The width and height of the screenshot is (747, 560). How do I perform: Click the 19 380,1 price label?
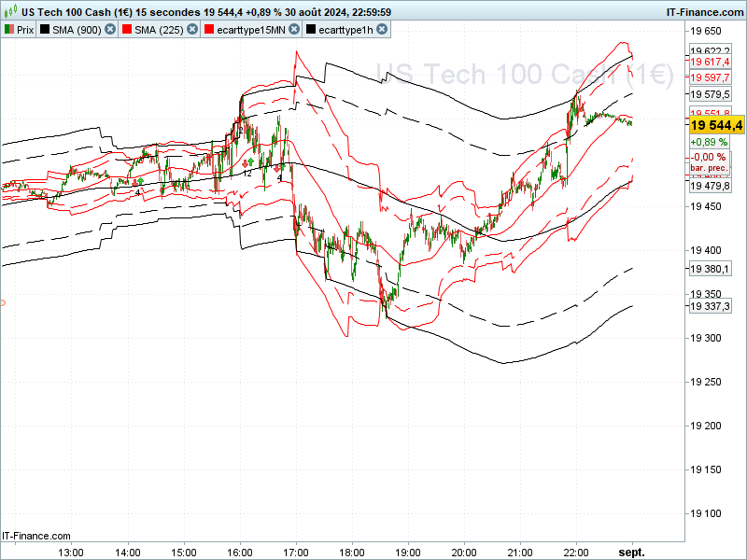coord(710,269)
